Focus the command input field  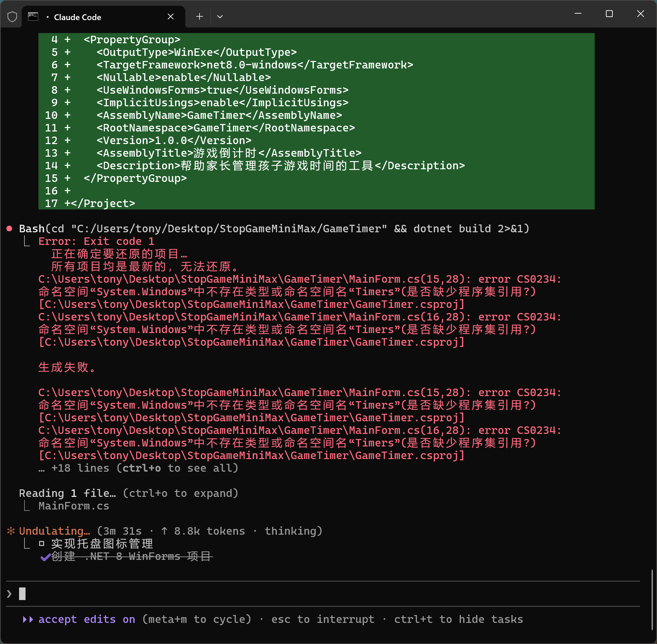click(306, 594)
